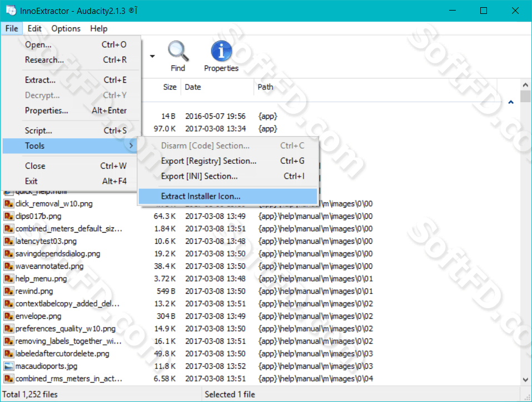Click the rewind.png file icon
532x402 pixels.
pyautogui.click(x=8, y=291)
